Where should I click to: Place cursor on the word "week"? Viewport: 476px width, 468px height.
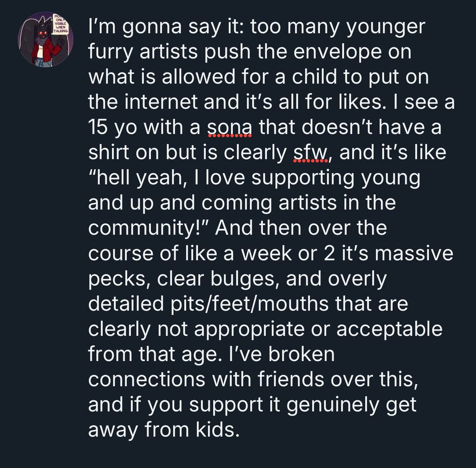coord(265,254)
